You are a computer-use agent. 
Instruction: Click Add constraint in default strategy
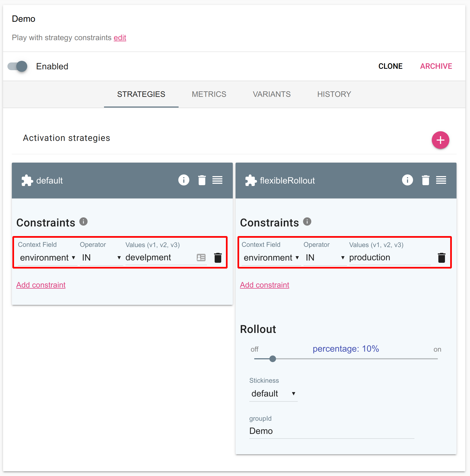(x=41, y=285)
